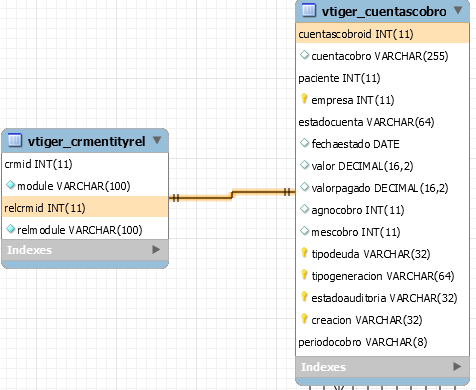Click the vtiger_cuentascobro table icon
This screenshot has width=476, height=390.
(309, 10)
